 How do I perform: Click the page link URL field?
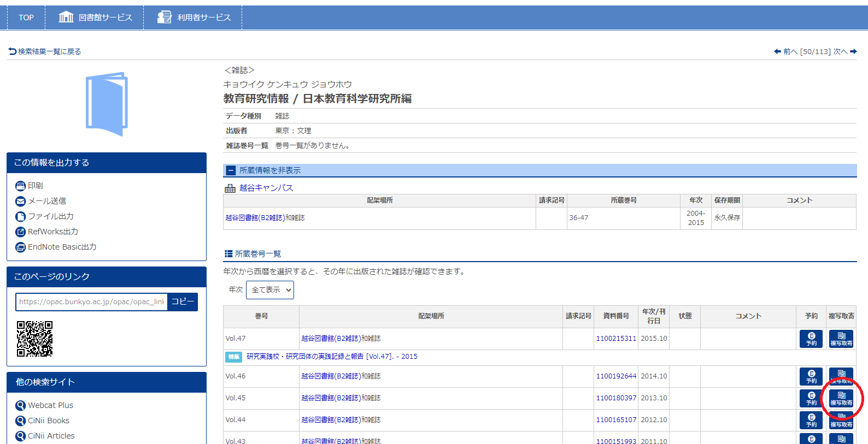coord(91,301)
